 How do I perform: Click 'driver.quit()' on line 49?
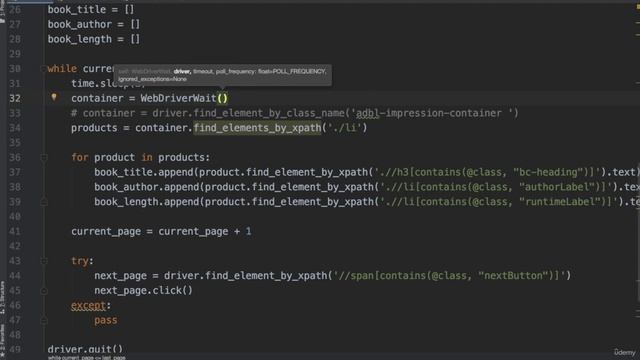click(85, 349)
